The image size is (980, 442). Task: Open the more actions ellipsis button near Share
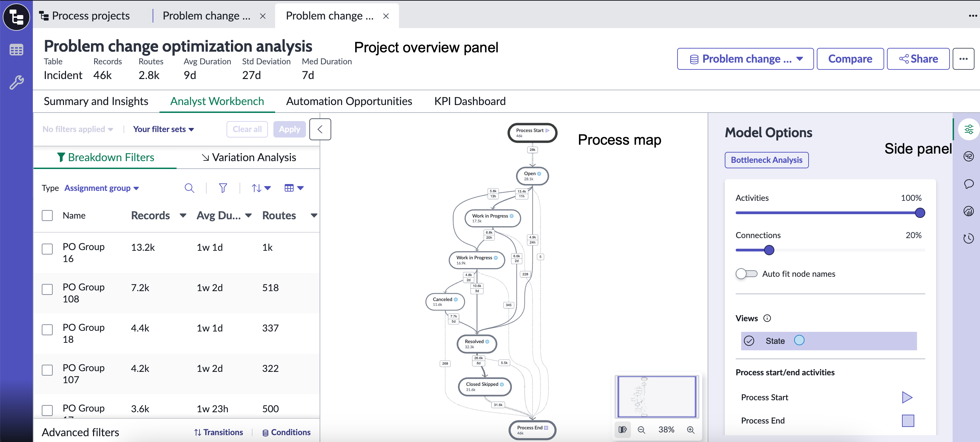(x=963, y=59)
